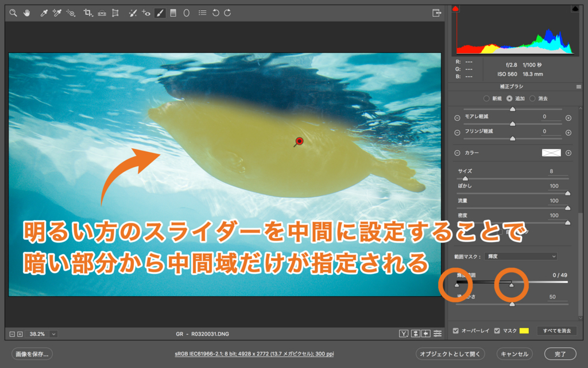Decrease モアレ軽減 with minus icon

pyautogui.click(x=457, y=118)
